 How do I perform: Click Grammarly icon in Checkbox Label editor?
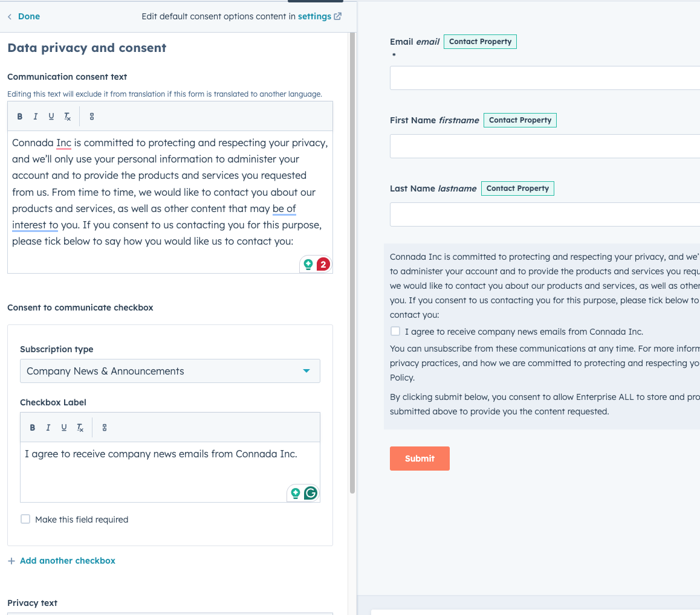click(311, 493)
